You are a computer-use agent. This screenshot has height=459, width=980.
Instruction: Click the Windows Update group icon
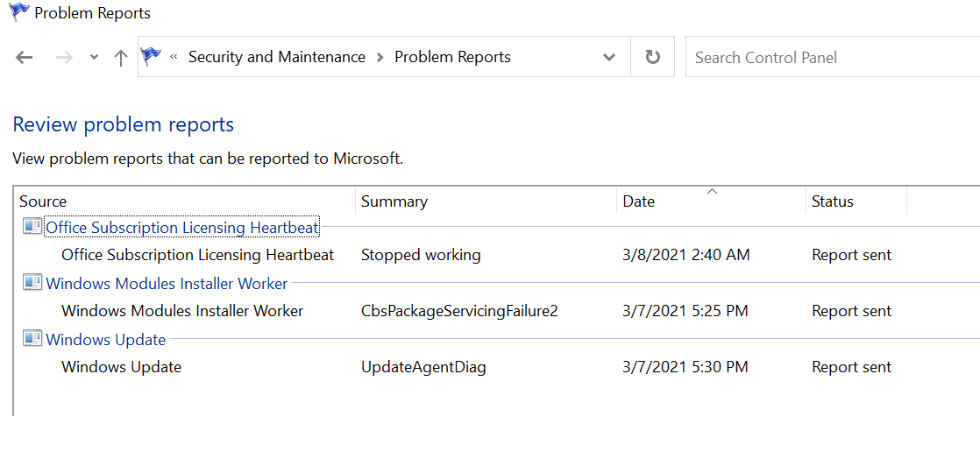click(32, 339)
